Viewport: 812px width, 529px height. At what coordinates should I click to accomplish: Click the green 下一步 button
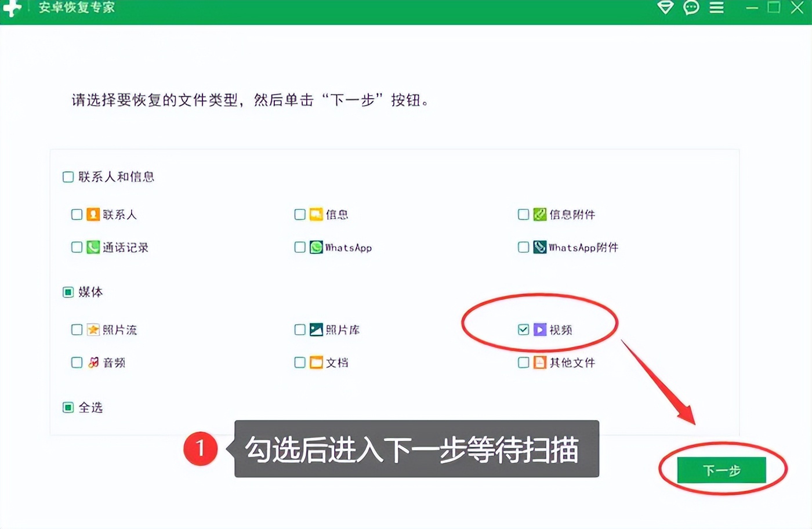(x=722, y=470)
